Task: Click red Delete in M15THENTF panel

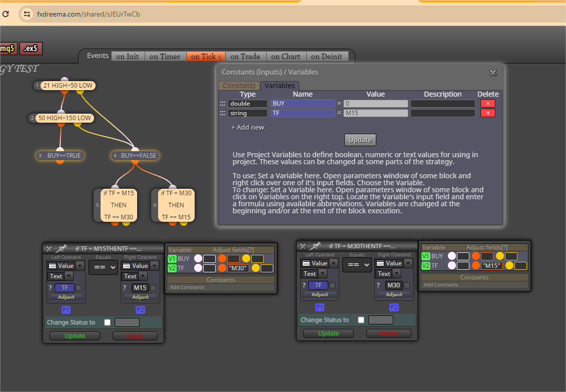Action: point(135,336)
